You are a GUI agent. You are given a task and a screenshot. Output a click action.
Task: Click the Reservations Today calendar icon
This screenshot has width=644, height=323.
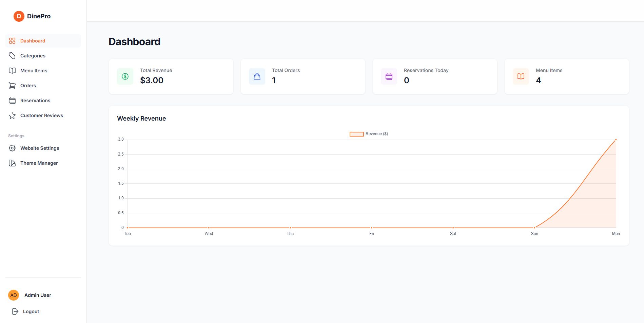click(x=389, y=76)
